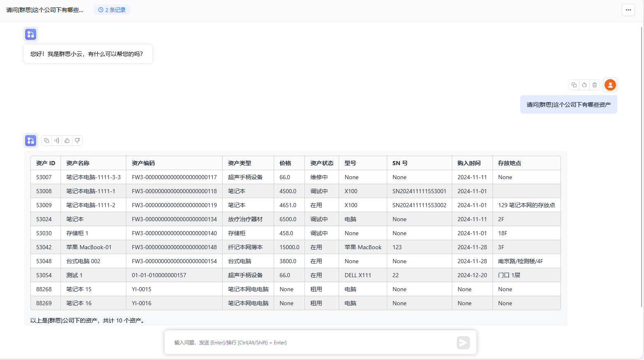Give the reply a thumbs up
This screenshot has height=360, width=644.
coord(67,140)
